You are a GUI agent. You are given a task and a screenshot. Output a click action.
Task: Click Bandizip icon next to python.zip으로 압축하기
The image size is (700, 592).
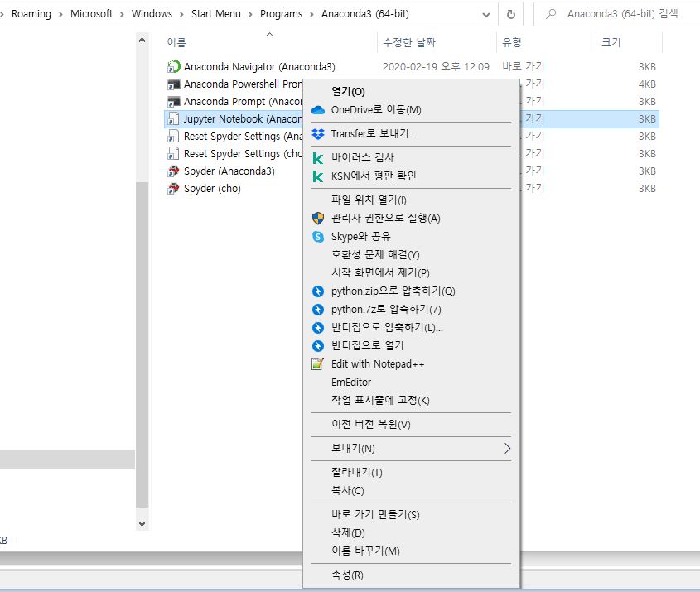point(318,291)
